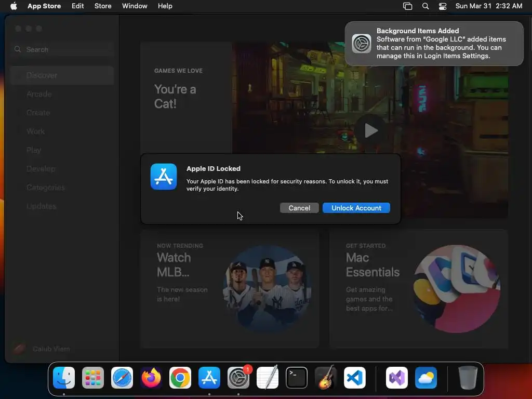This screenshot has height=399, width=532.
Task: Open the Apple menu
Action: [x=14, y=6]
